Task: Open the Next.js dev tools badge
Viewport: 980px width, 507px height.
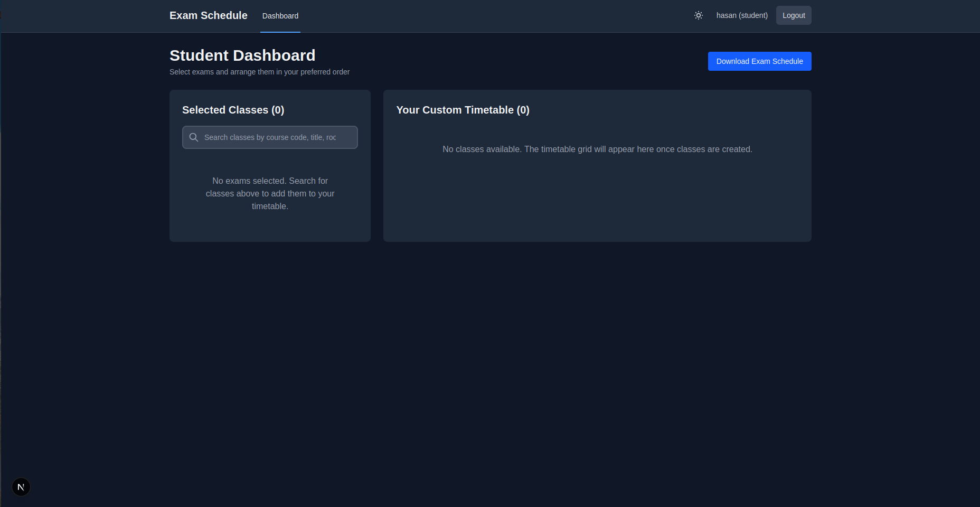Action: 21,487
